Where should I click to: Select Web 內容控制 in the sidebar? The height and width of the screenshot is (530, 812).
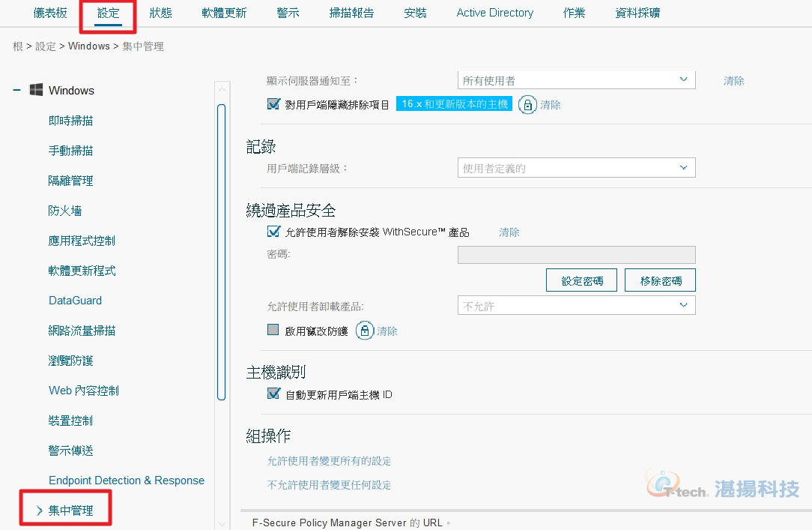pos(84,391)
